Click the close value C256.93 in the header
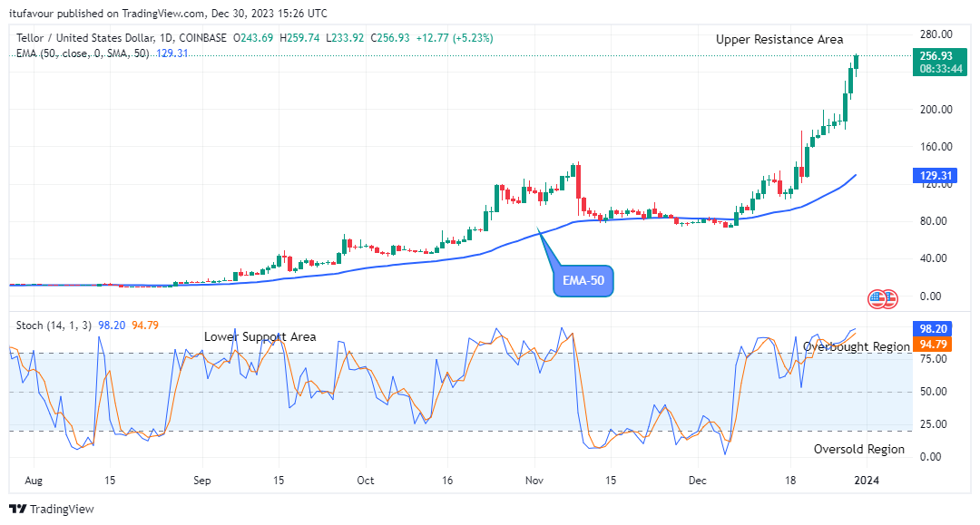The width and height of the screenshot is (980, 525). pyautogui.click(x=390, y=38)
